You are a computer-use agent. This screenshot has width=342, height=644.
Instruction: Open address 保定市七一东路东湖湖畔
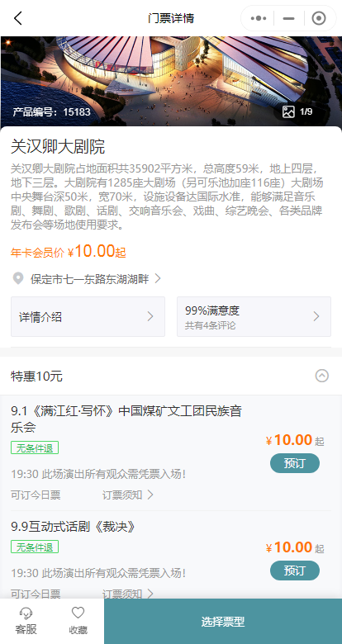89,279
